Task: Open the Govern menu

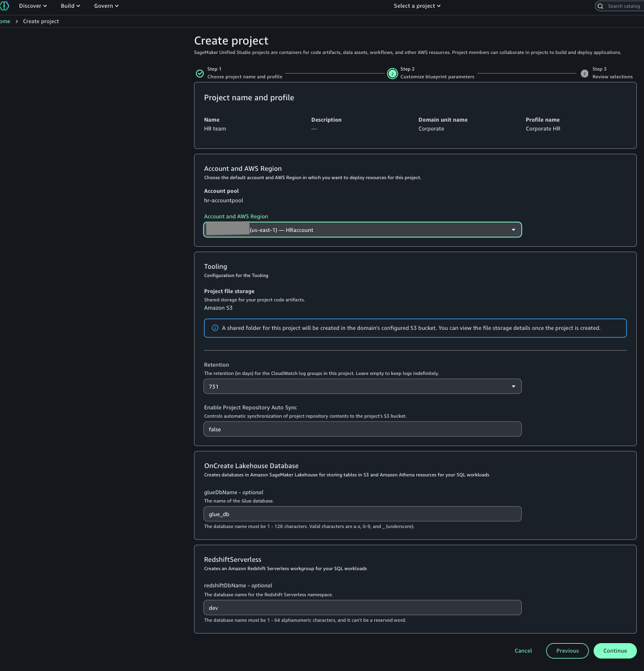Action: [x=106, y=5]
